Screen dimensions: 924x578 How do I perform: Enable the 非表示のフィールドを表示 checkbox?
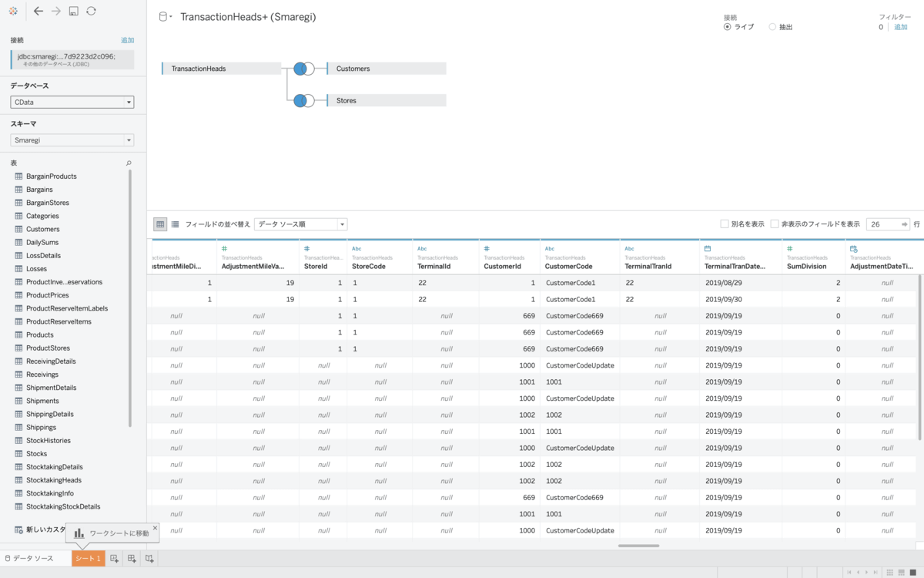pos(775,224)
